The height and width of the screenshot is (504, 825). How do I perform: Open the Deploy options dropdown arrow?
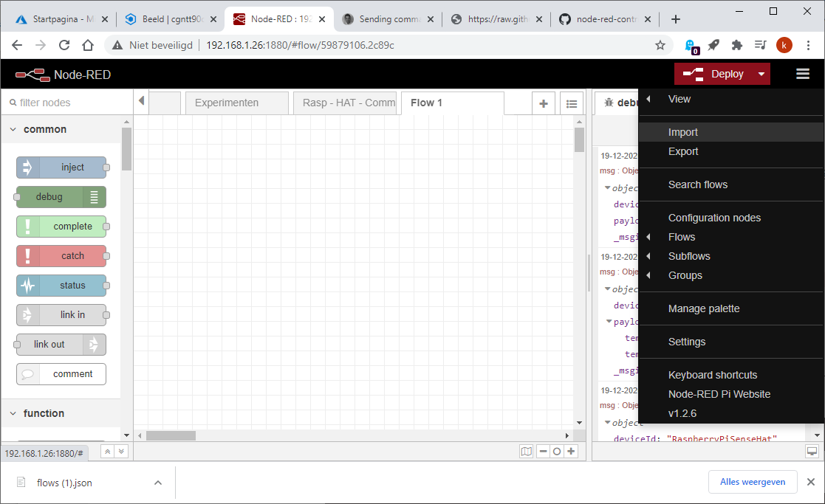761,74
